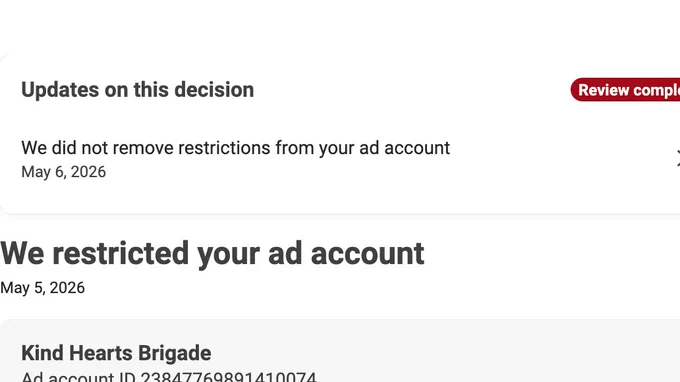The height and width of the screenshot is (382, 680).
Task: Click the 'Ad account ID' label text
Action: (x=78, y=376)
